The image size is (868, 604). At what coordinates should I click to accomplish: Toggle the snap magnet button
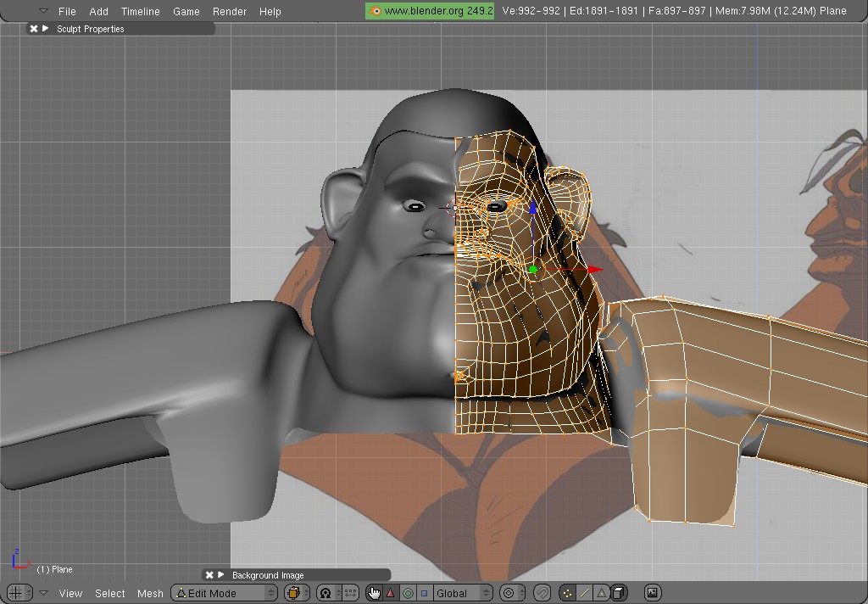pyautogui.click(x=542, y=593)
